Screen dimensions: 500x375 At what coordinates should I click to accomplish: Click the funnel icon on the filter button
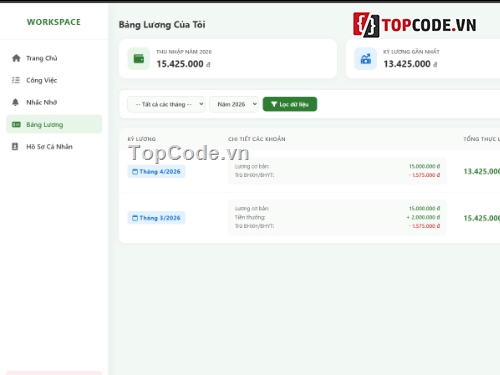pos(274,104)
